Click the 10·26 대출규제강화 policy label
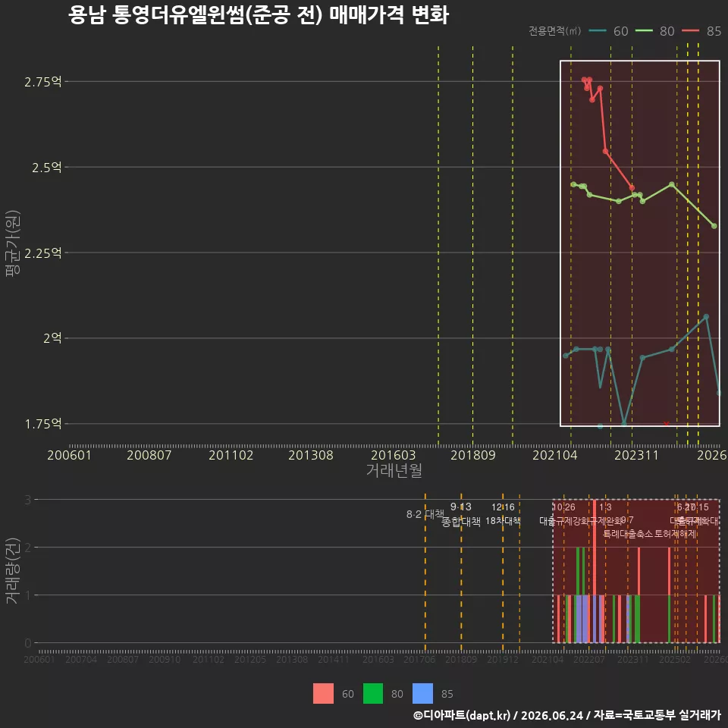This screenshot has height=728, width=728. (563, 514)
